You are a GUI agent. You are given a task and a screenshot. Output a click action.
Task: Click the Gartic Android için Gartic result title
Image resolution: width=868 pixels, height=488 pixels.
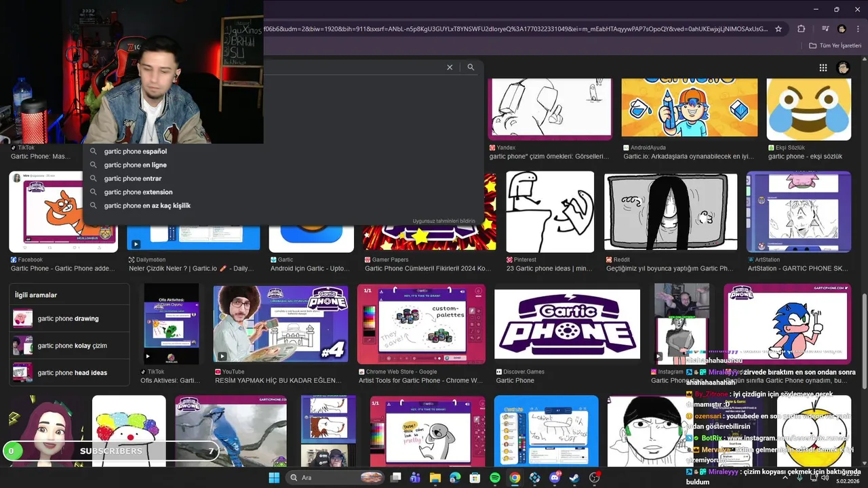coord(310,268)
